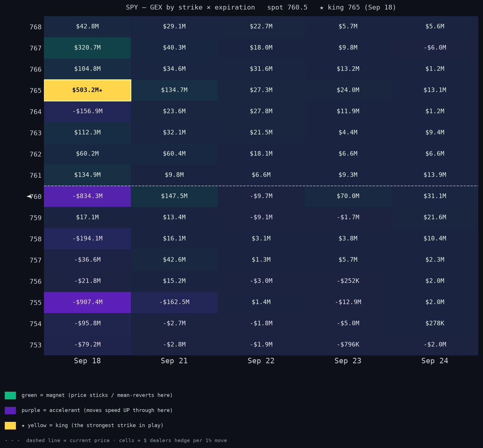Click the $13.1M cell
483x448 pixels.
435,90
